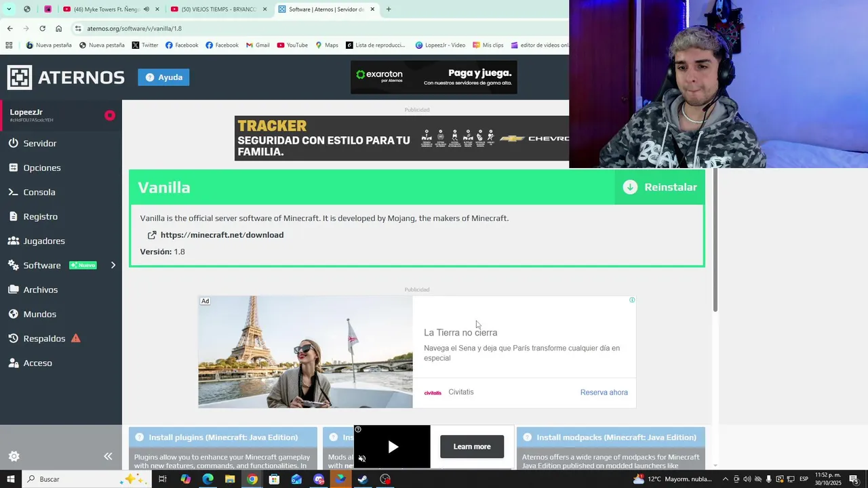868x488 pixels.
Task: Close the VIEJOS TIEMPS tab
Action: click(x=264, y=9)
